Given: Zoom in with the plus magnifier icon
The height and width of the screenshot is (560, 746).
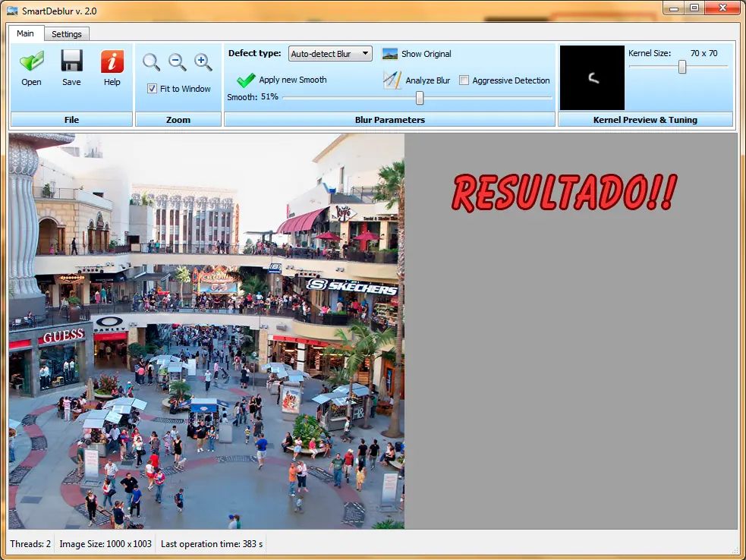Looking at the screenshot, I should [x=203, y=62].
